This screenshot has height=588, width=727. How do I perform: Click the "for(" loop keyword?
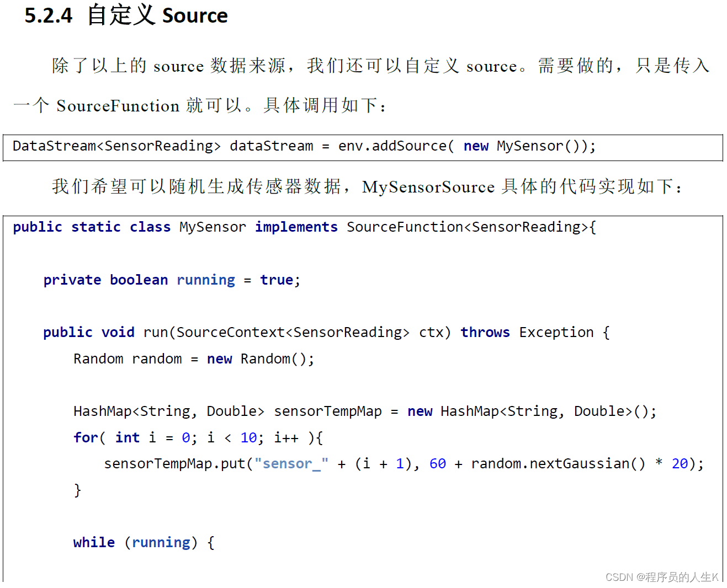click(89, 438)
